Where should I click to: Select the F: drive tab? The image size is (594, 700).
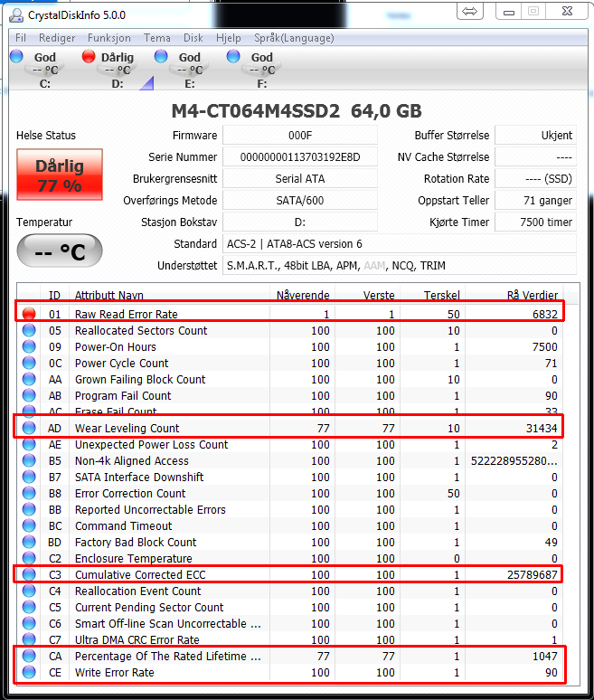254,70
